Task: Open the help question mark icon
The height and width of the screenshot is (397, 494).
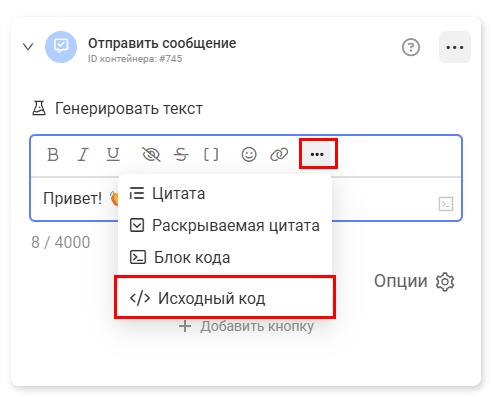Action: click(411, 47)
